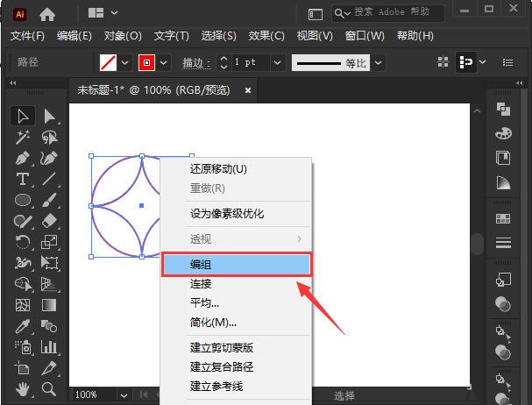This screenshot has width=532, height=405.
Task: Click the Home icon
Action: pyautogui.click(x=47, y=13)
